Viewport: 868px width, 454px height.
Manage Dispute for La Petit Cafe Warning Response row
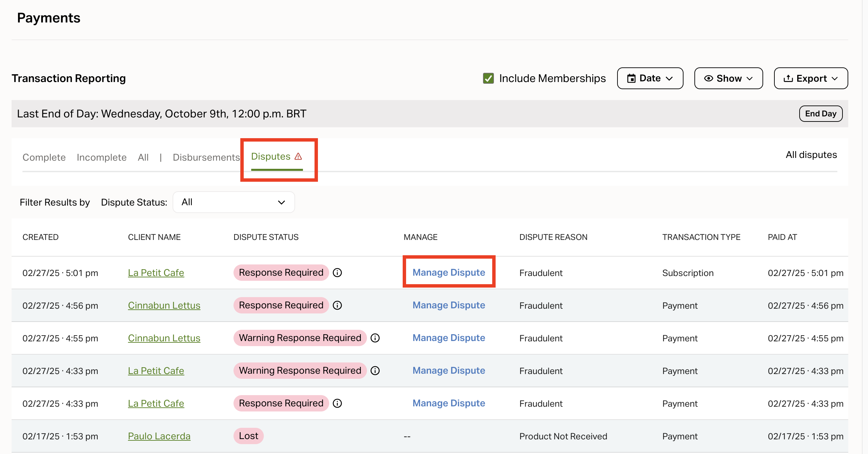click(449, 370)
